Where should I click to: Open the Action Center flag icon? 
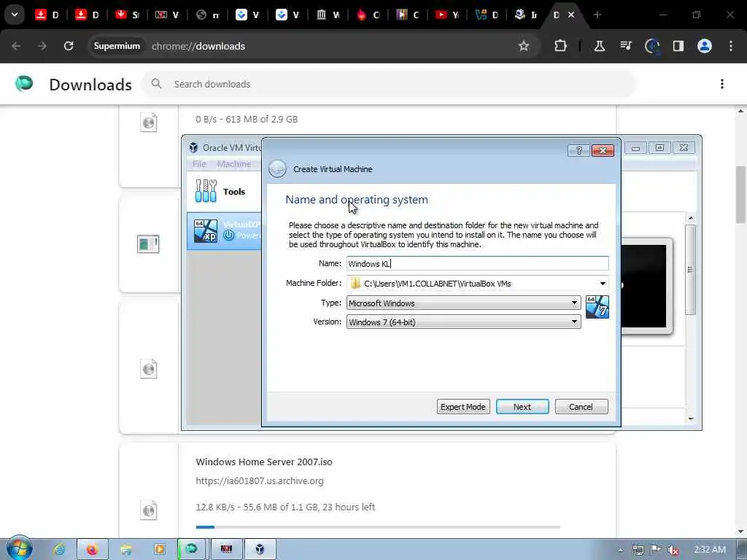(x=656, y=550)
